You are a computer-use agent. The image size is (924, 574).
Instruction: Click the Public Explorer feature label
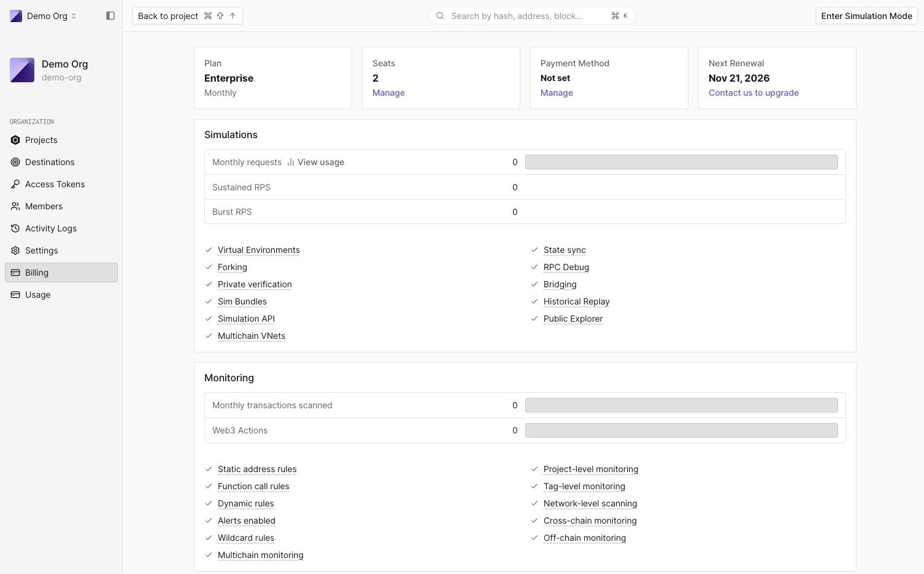pos(573,319)
